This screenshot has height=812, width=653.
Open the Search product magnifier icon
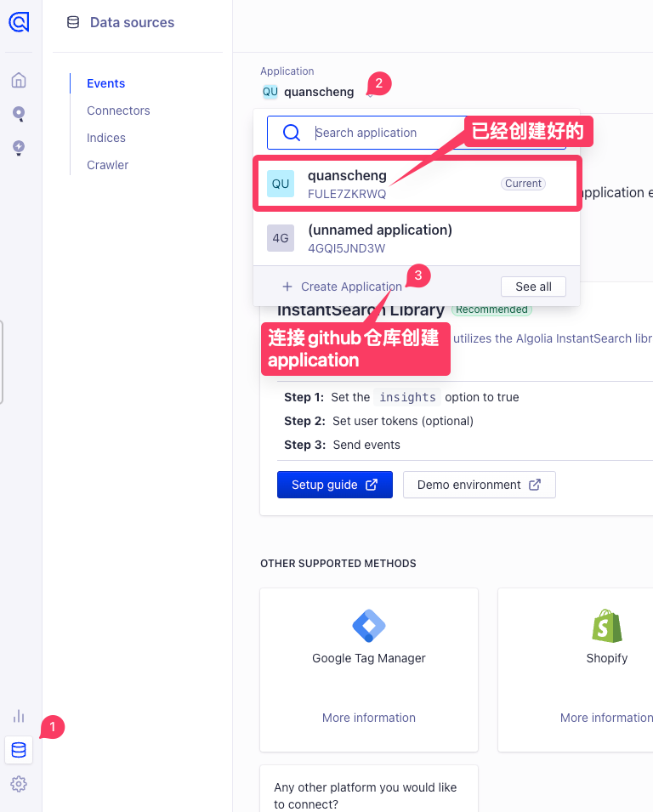click(x=19, y=113)
